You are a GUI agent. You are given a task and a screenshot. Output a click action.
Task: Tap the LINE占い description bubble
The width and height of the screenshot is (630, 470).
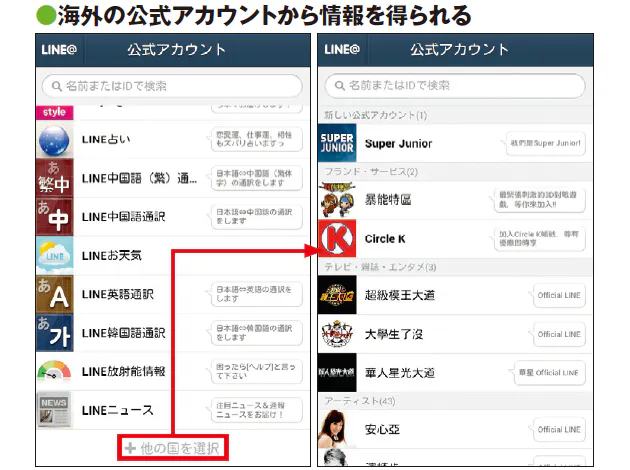[x=256, y=140]
